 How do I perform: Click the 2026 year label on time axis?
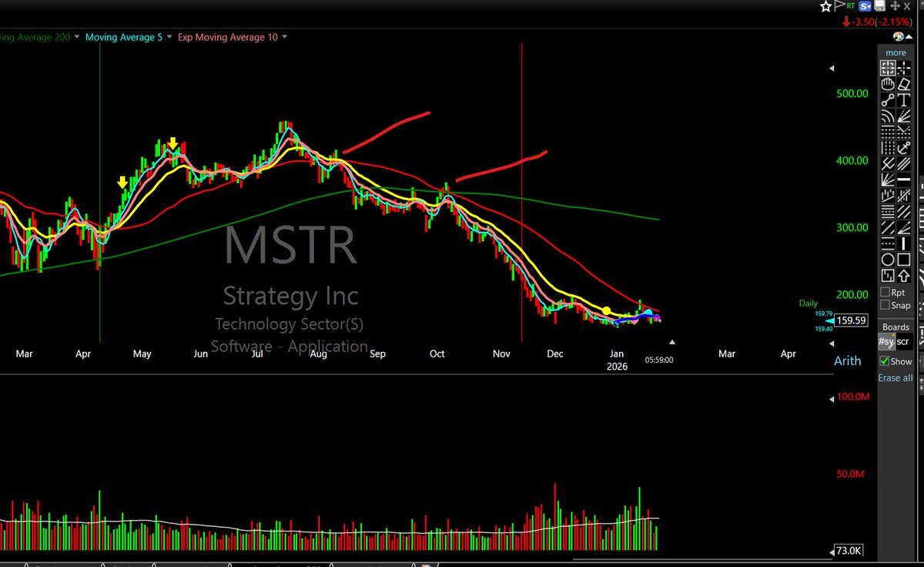(617, 366)
